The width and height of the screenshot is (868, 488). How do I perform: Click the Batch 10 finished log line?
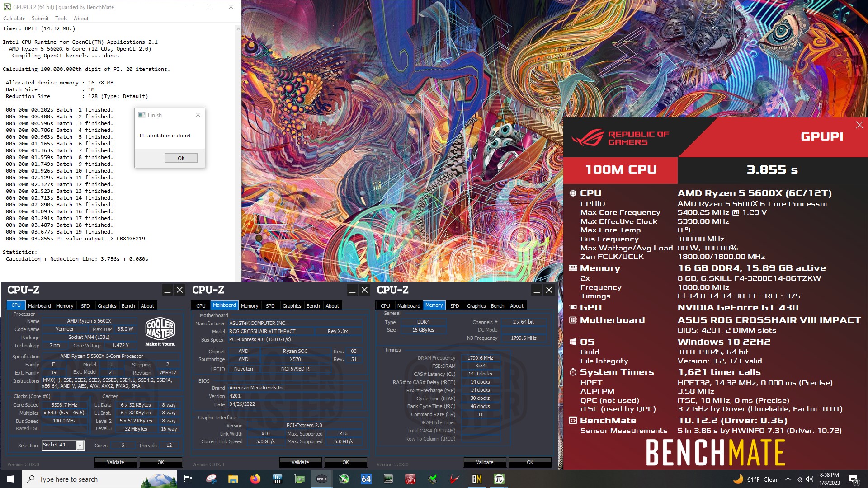coord(59,171)
